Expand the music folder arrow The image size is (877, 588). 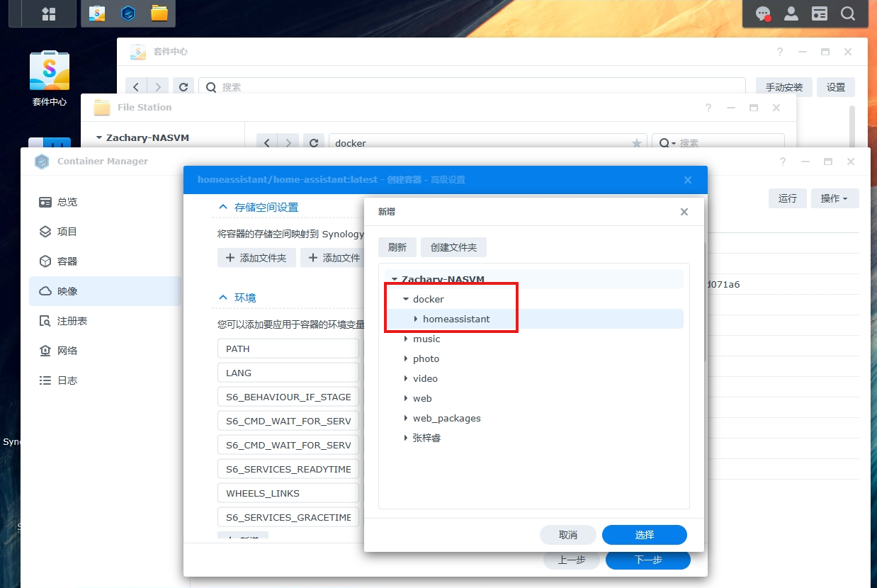tap(406, 339)
